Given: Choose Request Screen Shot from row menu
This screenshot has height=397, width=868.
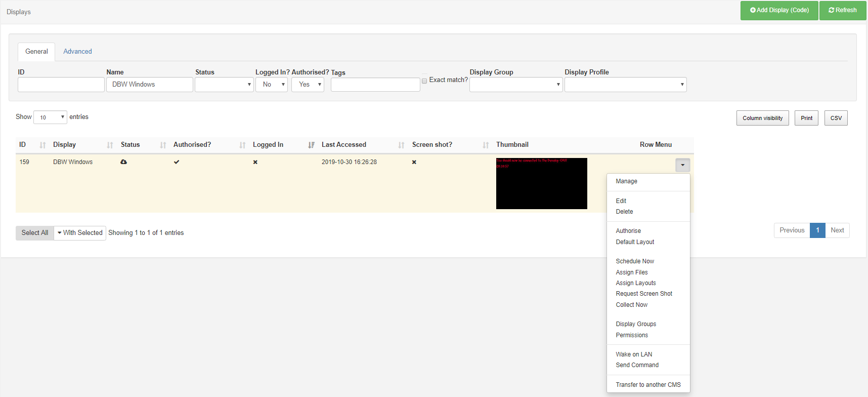Looking at the screenshot, I should point(644,294).
